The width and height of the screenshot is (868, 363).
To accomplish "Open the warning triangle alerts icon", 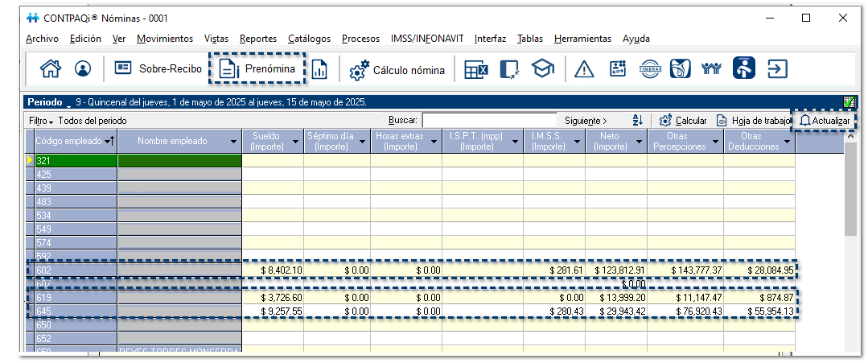I will [x=584, y=70].
